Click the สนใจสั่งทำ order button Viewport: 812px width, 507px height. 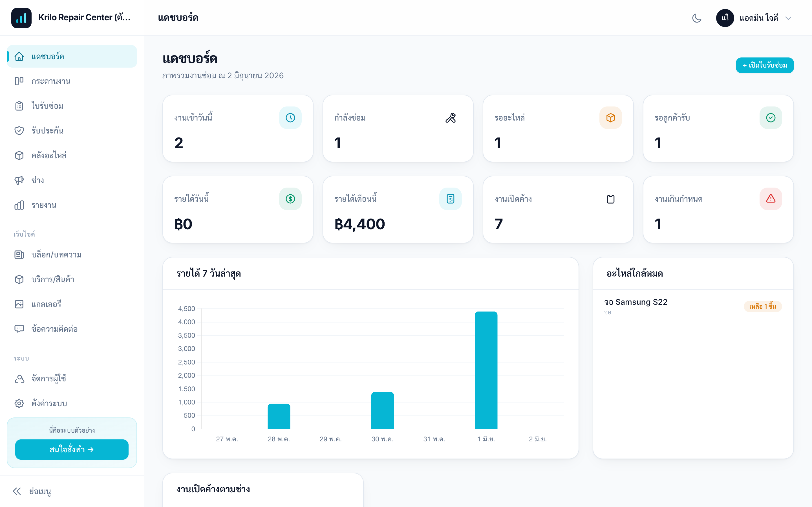pyautogui.click(x=72, y=449)
